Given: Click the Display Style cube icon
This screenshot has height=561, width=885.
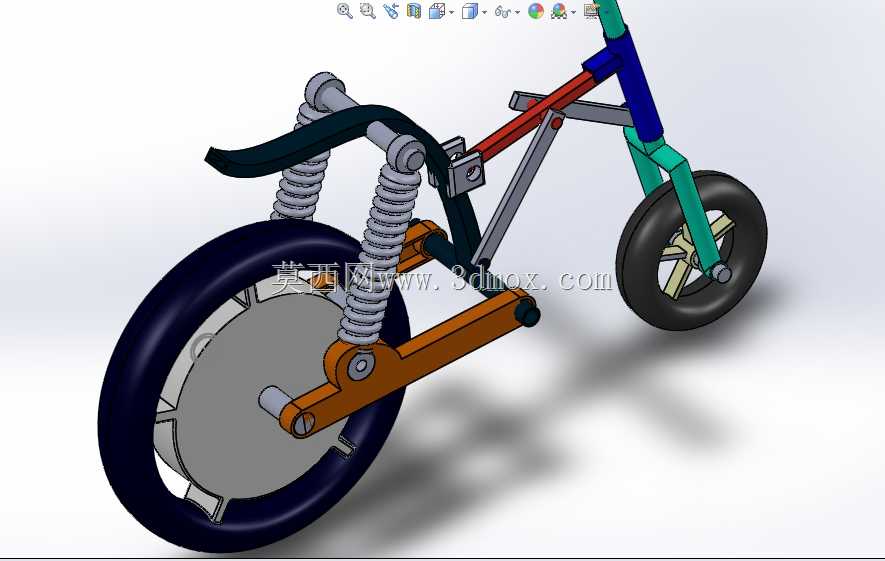Looking at the screenshot, I should pos(469,11).
